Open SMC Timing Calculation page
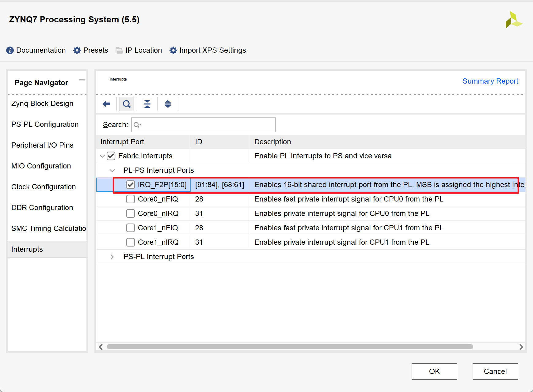The height and width of the screenshot is (392, 533). click(x=49, y=228)
